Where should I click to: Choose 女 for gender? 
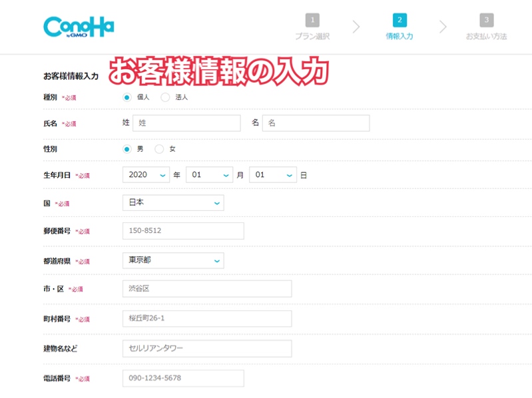159,149
